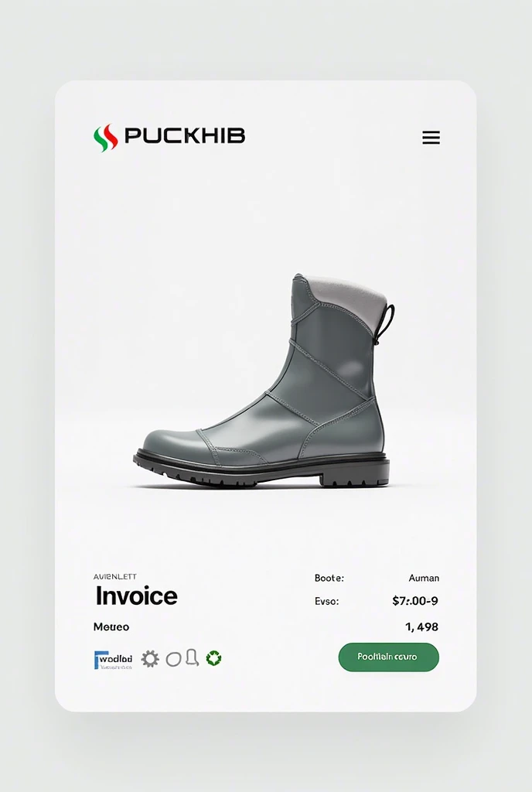Click the $7:.00-9 price value
Screen dimensions: 532x792
tap(415, 601)
